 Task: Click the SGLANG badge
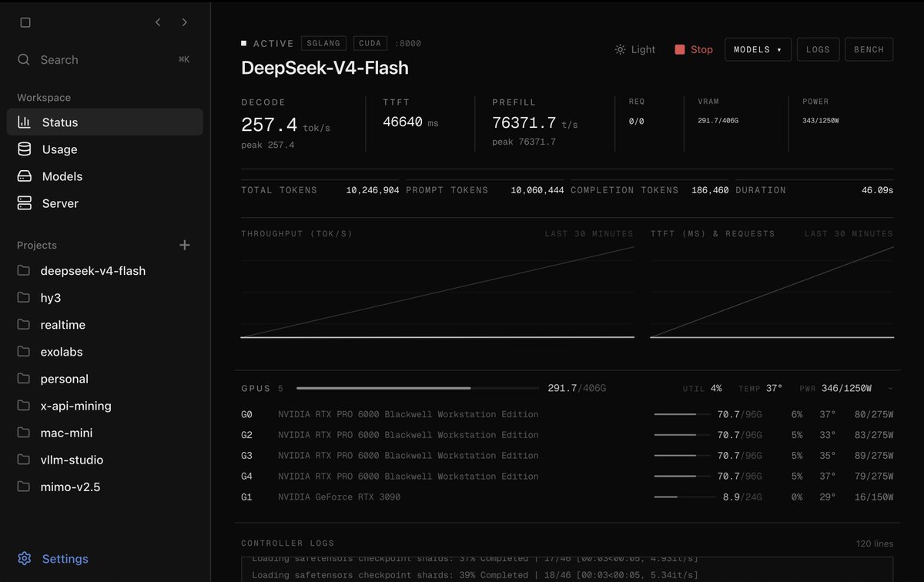pyautogui.click(x=324, y=43)
